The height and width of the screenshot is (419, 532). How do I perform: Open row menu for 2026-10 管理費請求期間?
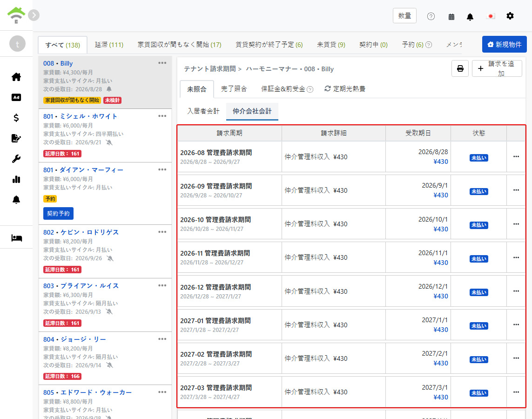[x=516, y=224]
